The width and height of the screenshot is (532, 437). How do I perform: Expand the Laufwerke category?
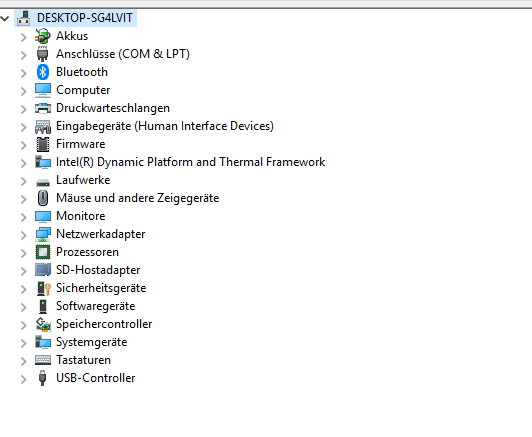(x=23, y=181)
